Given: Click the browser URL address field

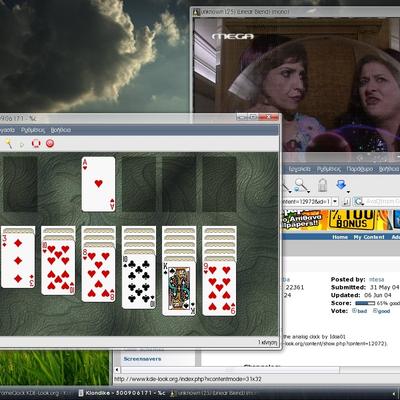Looking at the screenshot, I should pyautogui.click(x=307, y=201).
